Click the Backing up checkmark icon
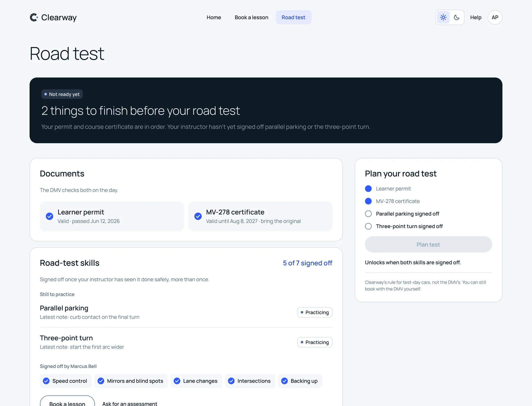Viewport: 532px width, 406px height. click(x=284, y=381)
